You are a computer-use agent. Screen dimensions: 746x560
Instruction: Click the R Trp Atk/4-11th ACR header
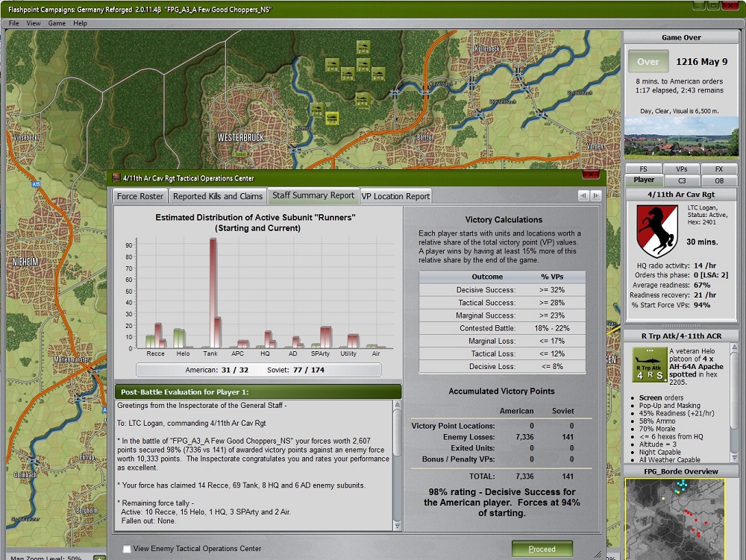point(681,336)
